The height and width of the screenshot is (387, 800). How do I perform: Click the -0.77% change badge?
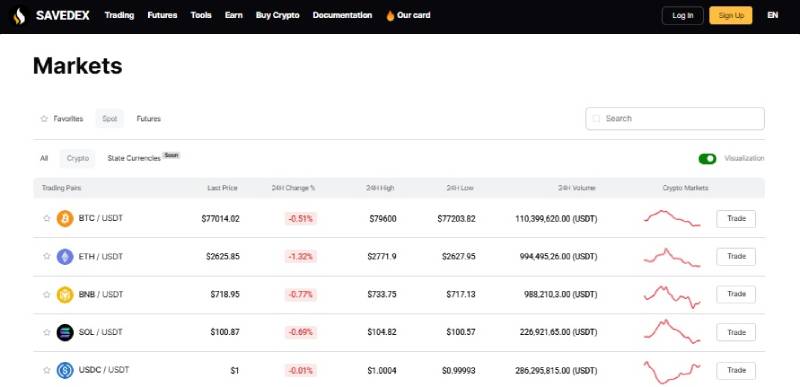(x=301, y=294)
